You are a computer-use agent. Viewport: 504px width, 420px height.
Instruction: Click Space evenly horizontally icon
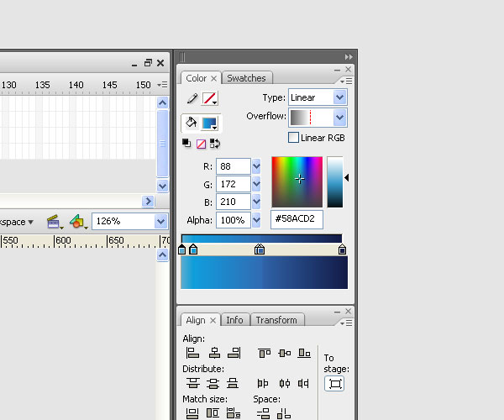[x=284, y=413]
